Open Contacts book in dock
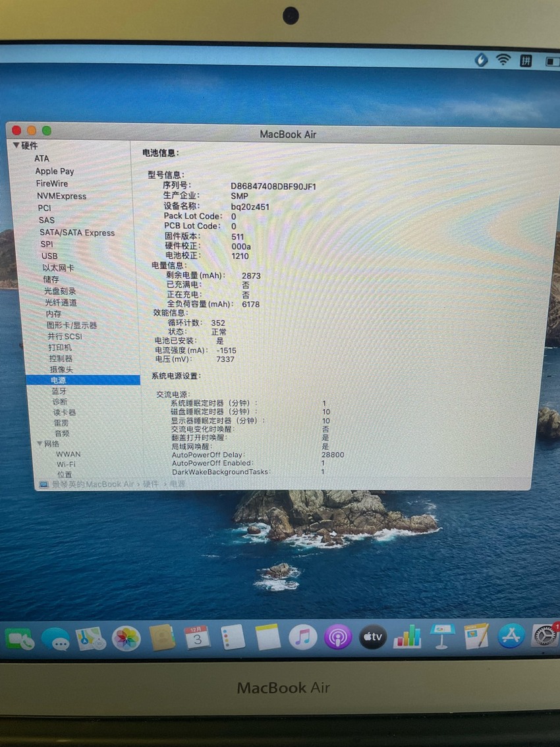The width and height of the screenshot is (560, 747). coord(162,638)
